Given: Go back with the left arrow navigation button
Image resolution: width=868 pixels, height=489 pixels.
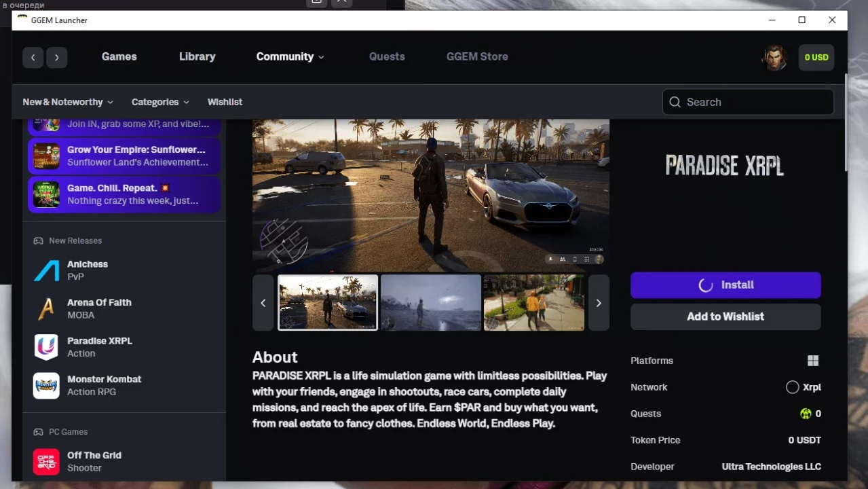Looking at the screenshot, I should tap(33, 57).
